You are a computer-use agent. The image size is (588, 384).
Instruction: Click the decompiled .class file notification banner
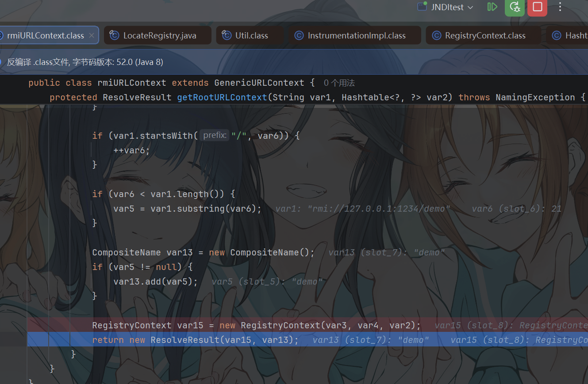294,62
